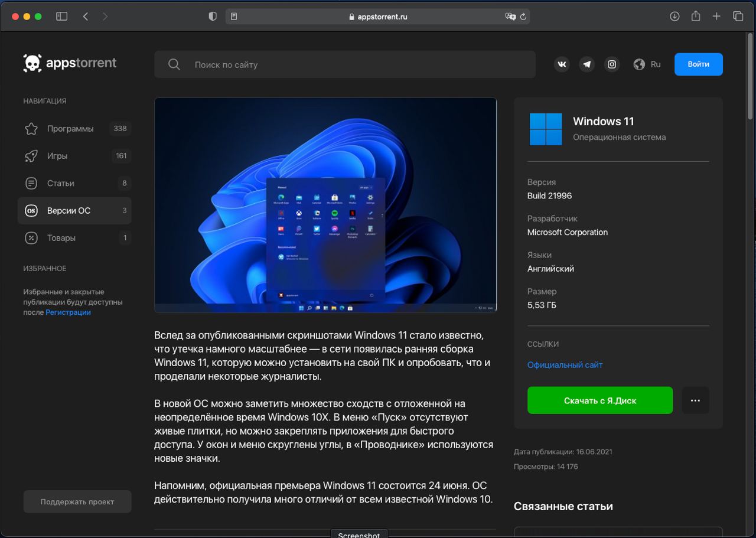
Task: Click the Программы star icon
Action: point(31,129)
